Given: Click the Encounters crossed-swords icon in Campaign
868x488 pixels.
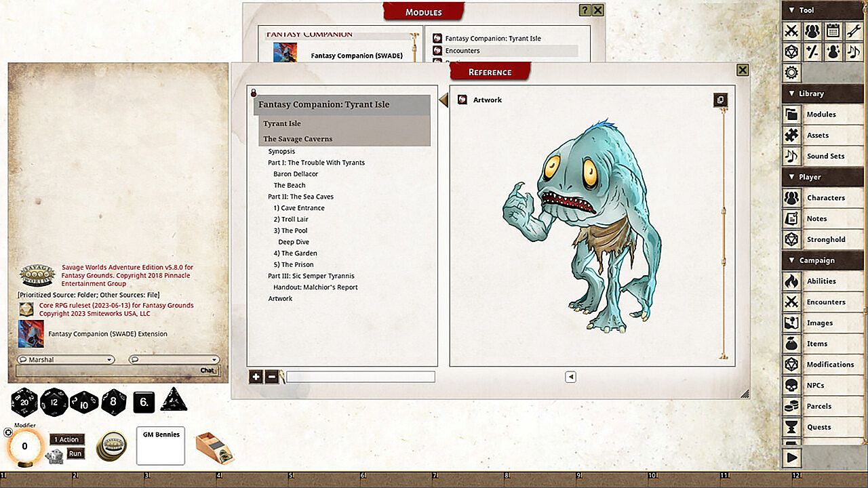Looking at the screenshot, I should pyautogui.click(x=791, y=302).
